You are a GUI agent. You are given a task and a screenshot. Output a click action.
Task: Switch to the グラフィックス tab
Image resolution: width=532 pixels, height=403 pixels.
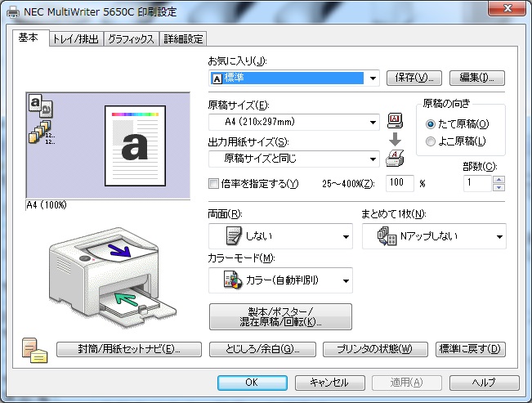[131, 39]
